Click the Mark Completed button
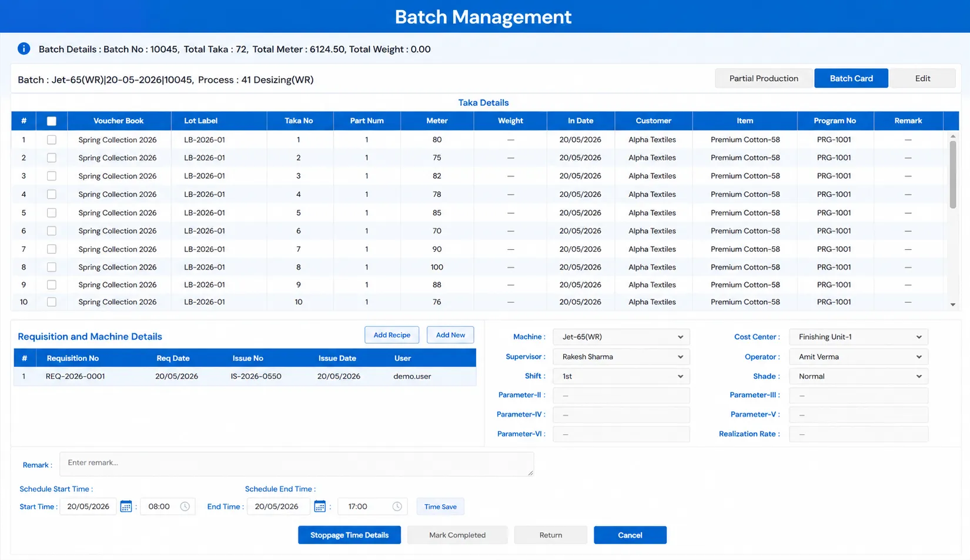 pos(457,535)
